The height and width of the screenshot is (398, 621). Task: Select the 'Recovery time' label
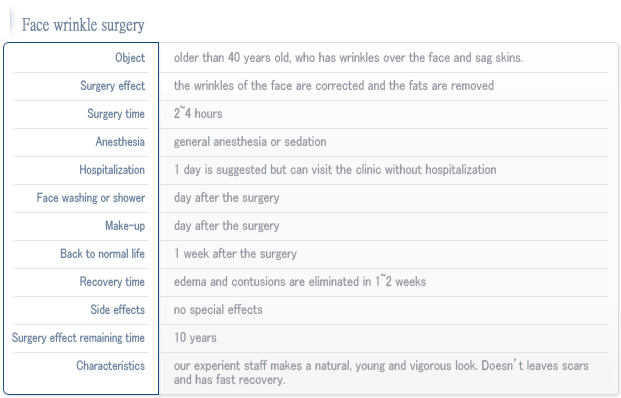click(x=112, y=282)
